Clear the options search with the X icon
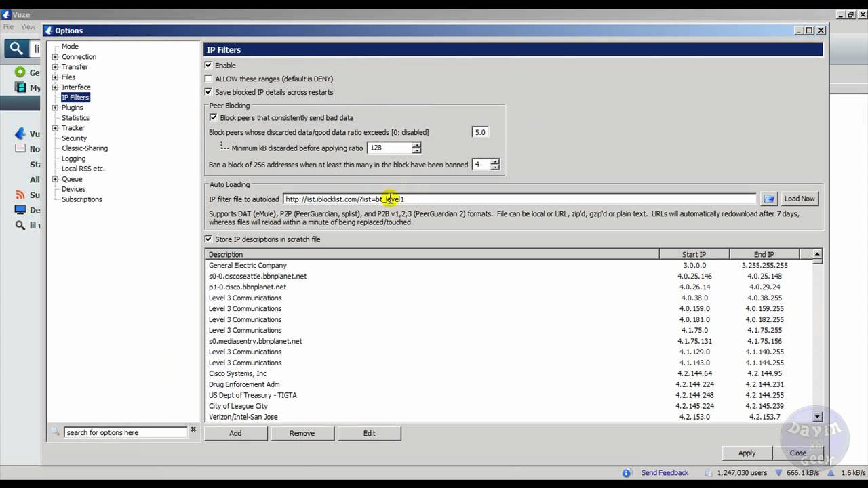This screenshot has width=868, height=488. 193,430
